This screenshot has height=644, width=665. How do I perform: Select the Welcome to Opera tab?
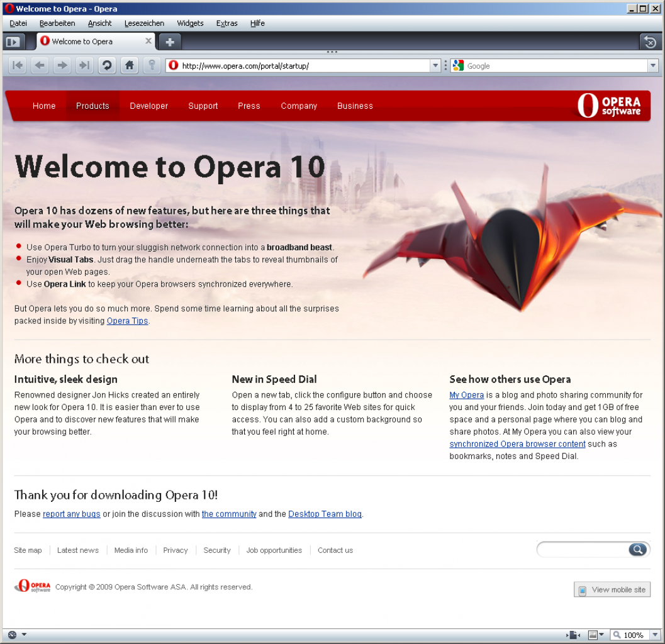click(96, 42)
